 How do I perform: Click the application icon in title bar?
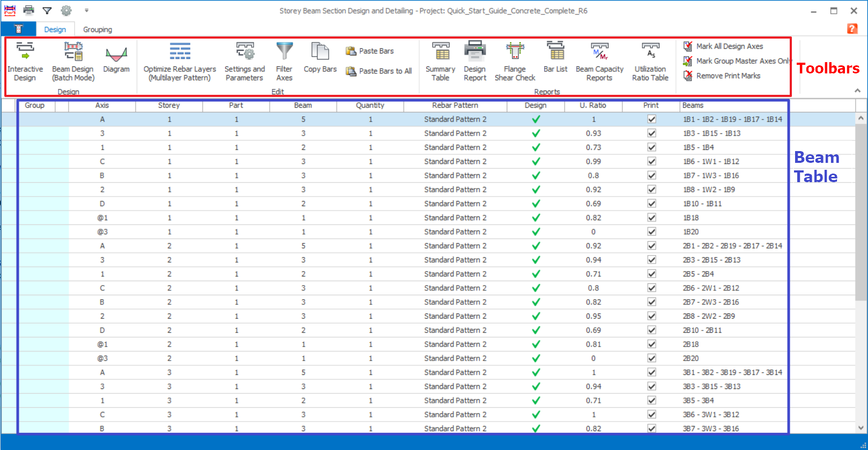click(10, 10)
